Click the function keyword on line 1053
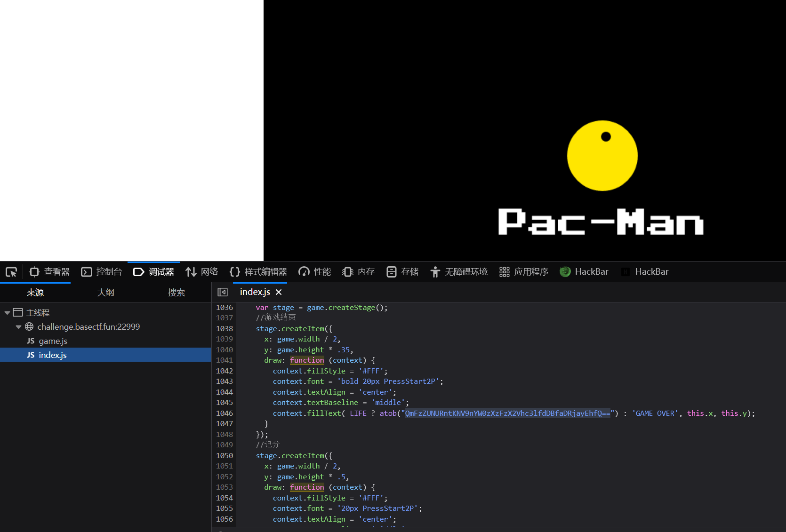The width and height of the screenshot is (786, 532). 307,487
